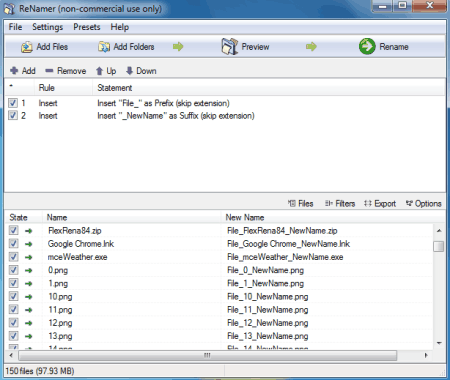Move the rule down with the Down arrow
This screenshot has width=450, height=380.
click(x=130, y=71)
